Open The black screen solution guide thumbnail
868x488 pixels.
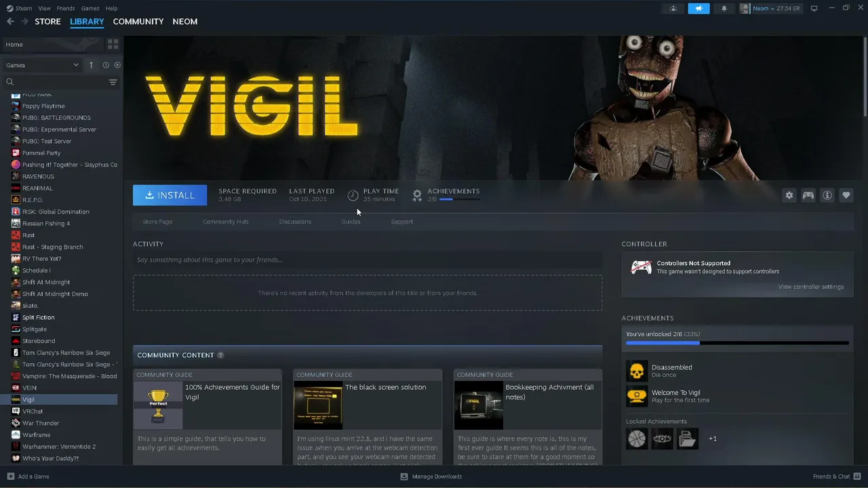pos(318,405)
